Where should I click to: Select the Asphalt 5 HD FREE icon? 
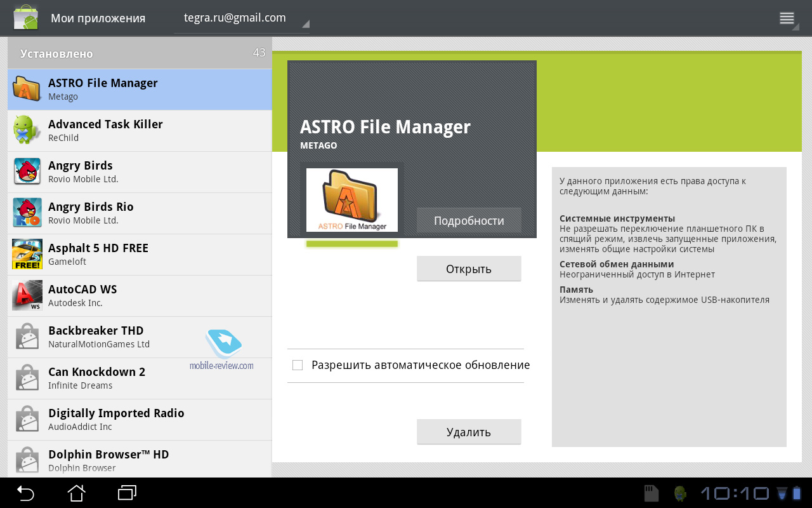[x=27, y=254]
